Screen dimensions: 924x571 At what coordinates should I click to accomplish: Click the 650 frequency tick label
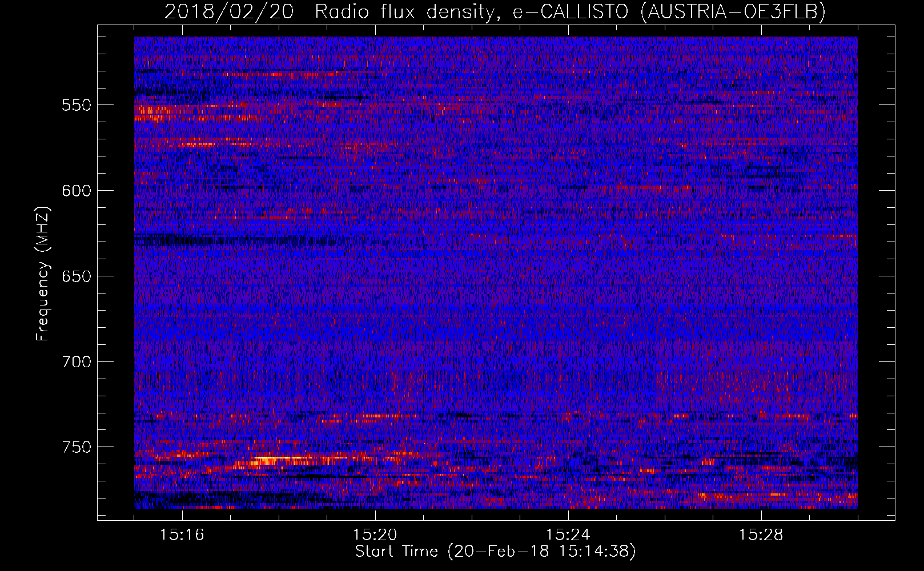(77, 276)
